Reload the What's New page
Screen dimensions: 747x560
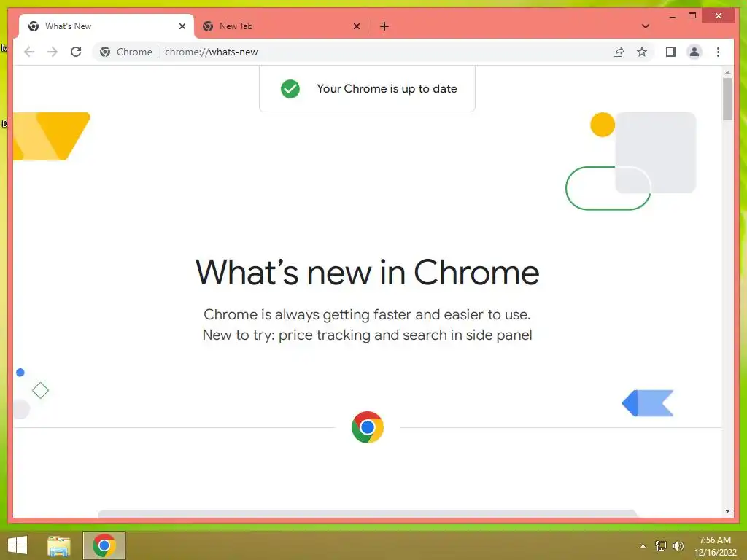76,52
